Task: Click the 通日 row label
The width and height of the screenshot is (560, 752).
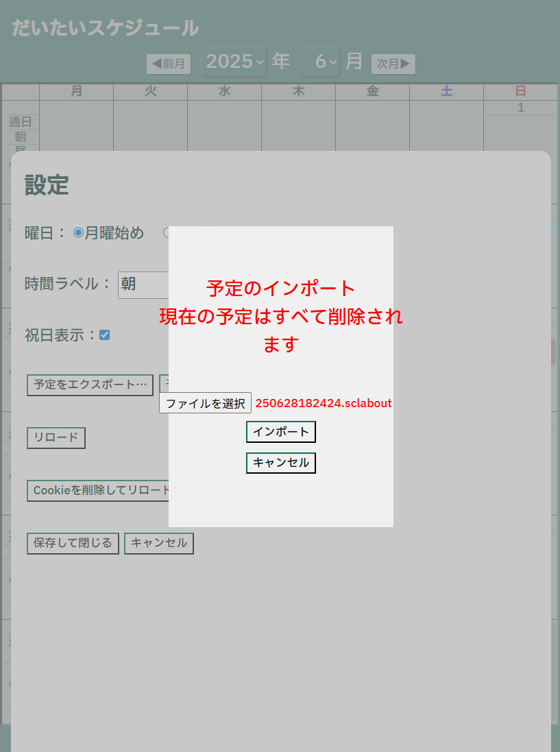Action: 21,122
